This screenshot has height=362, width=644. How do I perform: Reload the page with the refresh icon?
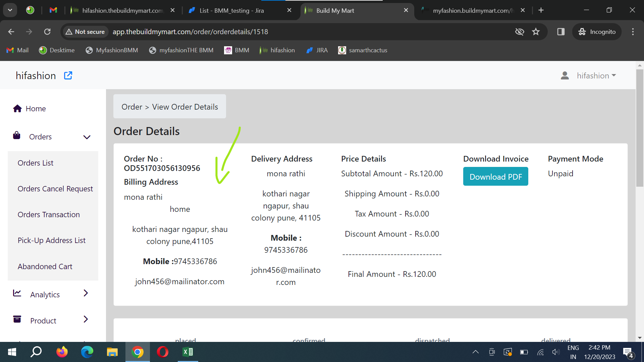click(47, 32)
